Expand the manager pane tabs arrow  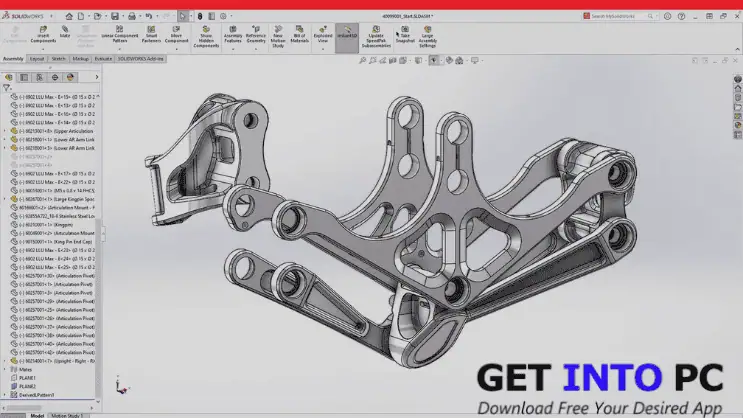97,77
